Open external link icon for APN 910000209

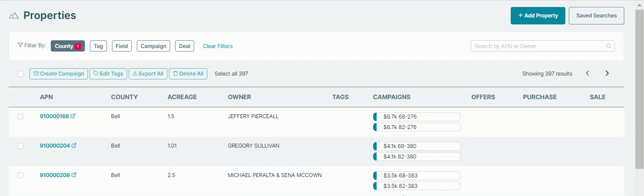coord(74,175)
